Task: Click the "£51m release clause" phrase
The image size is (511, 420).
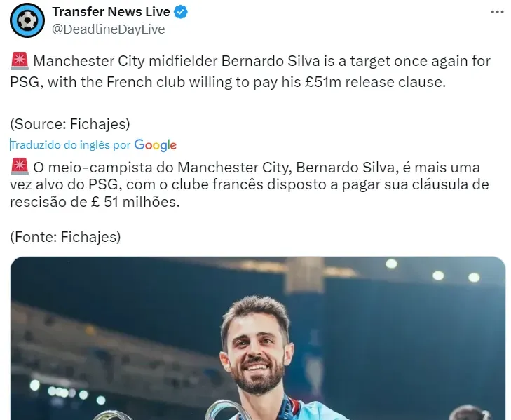Action: pos(376,82)
